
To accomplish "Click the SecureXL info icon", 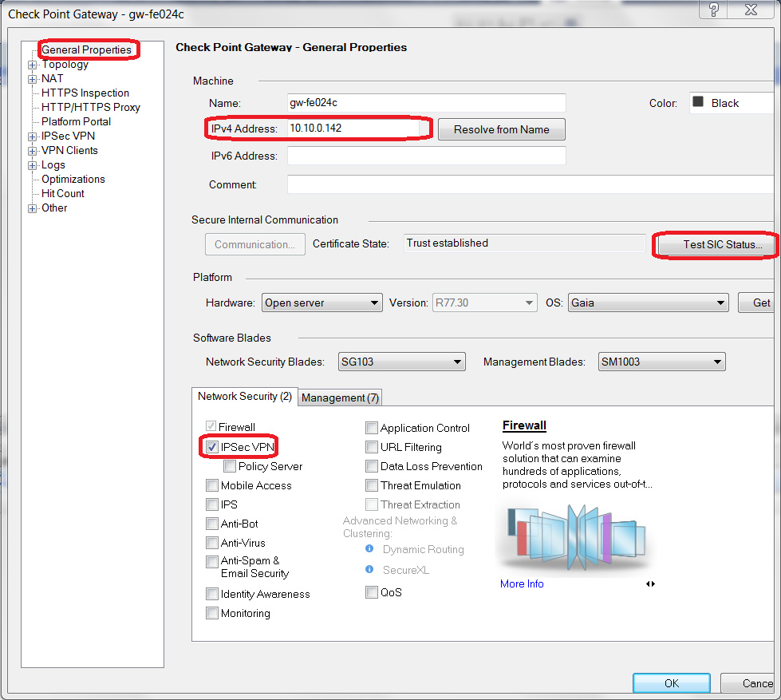I will pos(369,570).
